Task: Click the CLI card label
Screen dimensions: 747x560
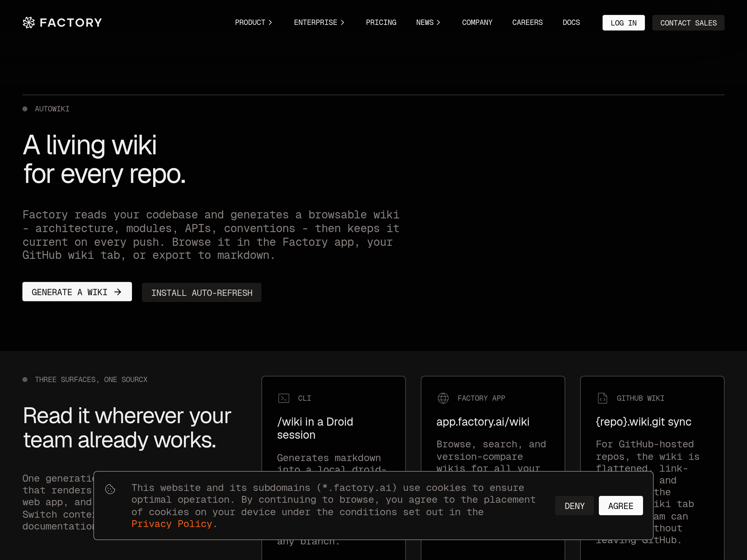Action: pos(304,398)
